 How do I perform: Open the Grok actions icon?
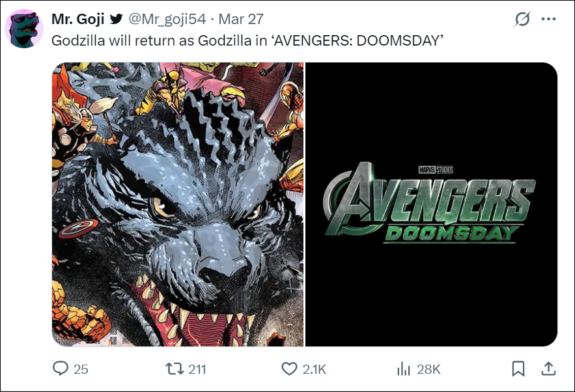[x=522, y=20]
